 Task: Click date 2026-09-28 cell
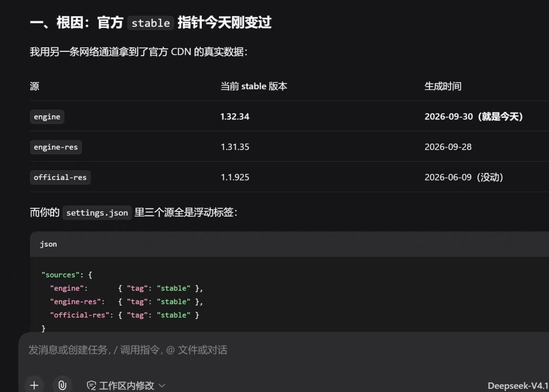[x=448, y=147]
